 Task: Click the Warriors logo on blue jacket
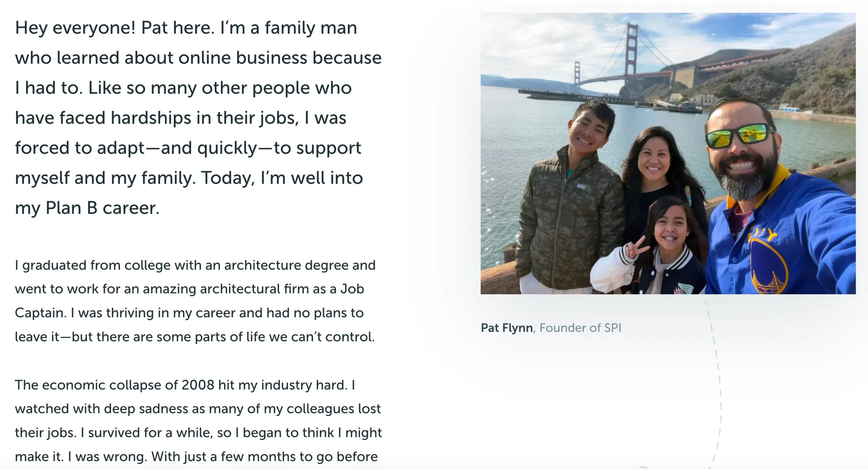[x=769, y=265]
